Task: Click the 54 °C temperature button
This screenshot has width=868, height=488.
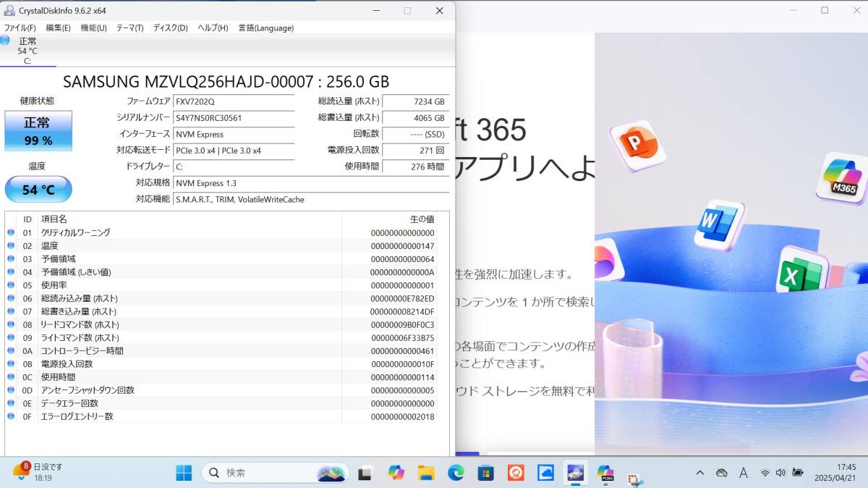Action: [38, 190]
